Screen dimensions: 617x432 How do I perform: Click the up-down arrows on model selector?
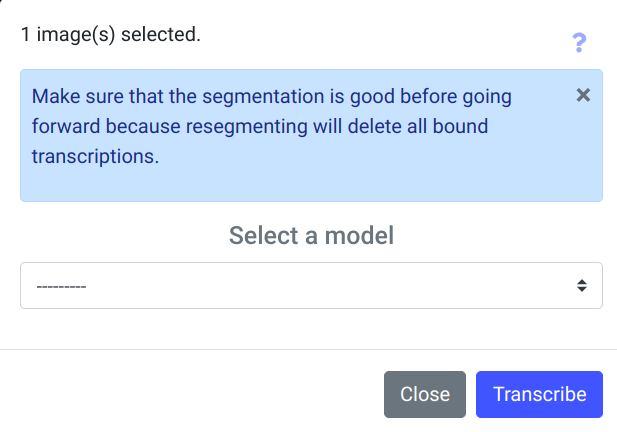[582, 286]
